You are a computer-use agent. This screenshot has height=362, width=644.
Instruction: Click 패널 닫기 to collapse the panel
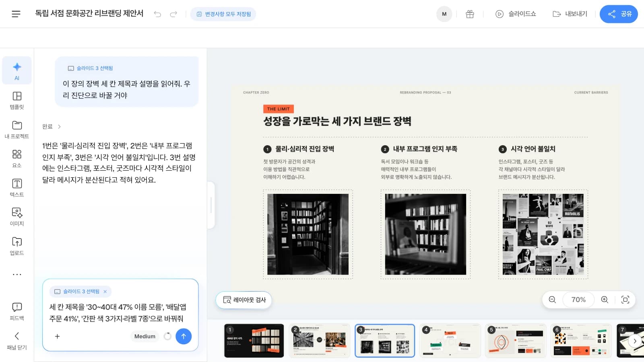pyautogui.click(x=17, y=340)
